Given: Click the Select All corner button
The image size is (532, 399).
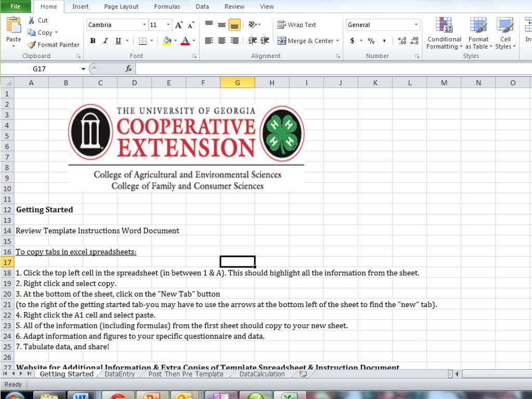Looking at the screenshot, I should point(7,83).
